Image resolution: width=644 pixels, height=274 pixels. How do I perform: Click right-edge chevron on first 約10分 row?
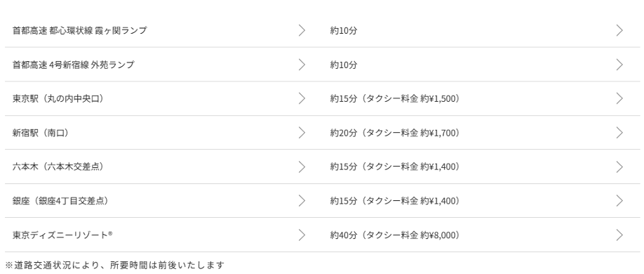coord(619,30)
